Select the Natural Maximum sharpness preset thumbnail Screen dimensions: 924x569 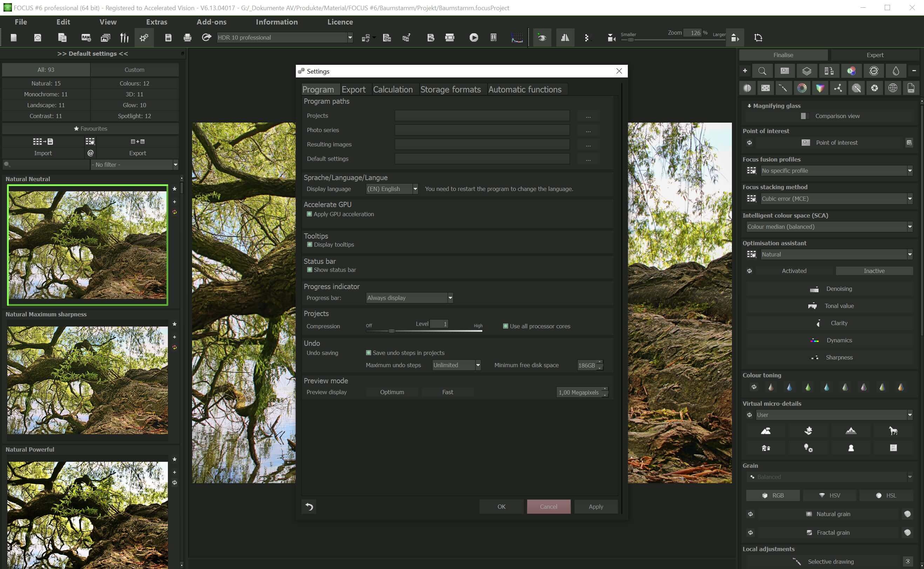click(x=87, y=380)
